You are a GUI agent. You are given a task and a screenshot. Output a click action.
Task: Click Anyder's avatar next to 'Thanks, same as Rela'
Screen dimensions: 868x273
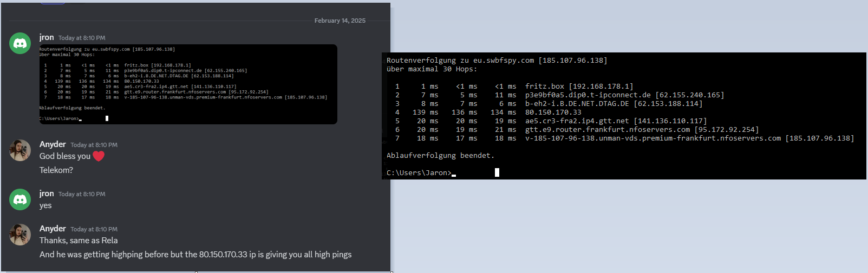pyautogui.click(x=20, y=235)
